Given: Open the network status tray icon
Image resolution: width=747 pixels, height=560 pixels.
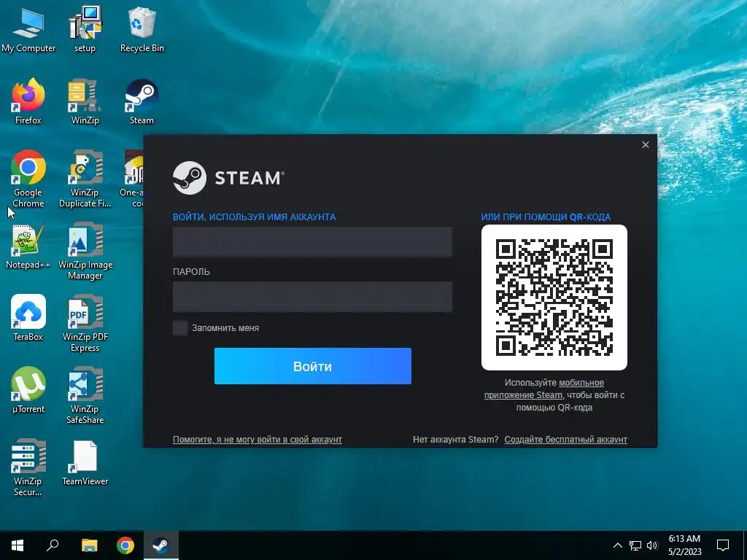Looking at the screenshot, I should point(635,545).
